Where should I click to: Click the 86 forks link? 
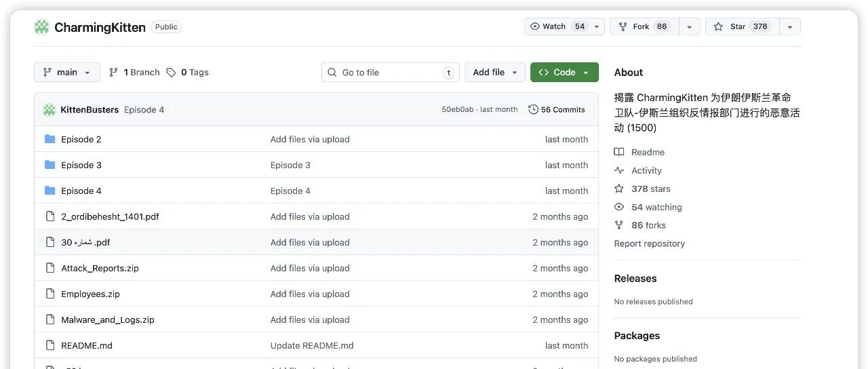pos(648,225)
